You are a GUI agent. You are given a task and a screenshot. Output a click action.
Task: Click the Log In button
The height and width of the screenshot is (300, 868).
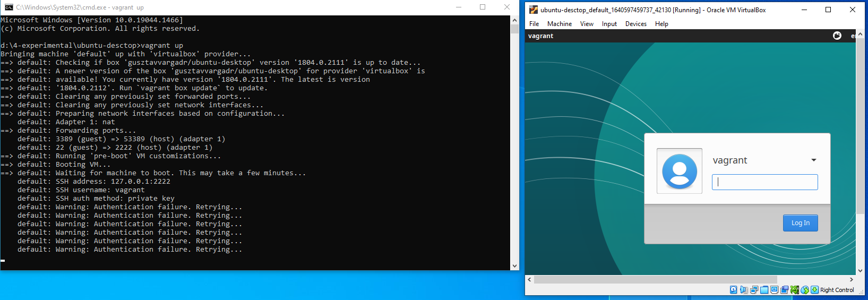pyautogui.click(x=801, y=223)
